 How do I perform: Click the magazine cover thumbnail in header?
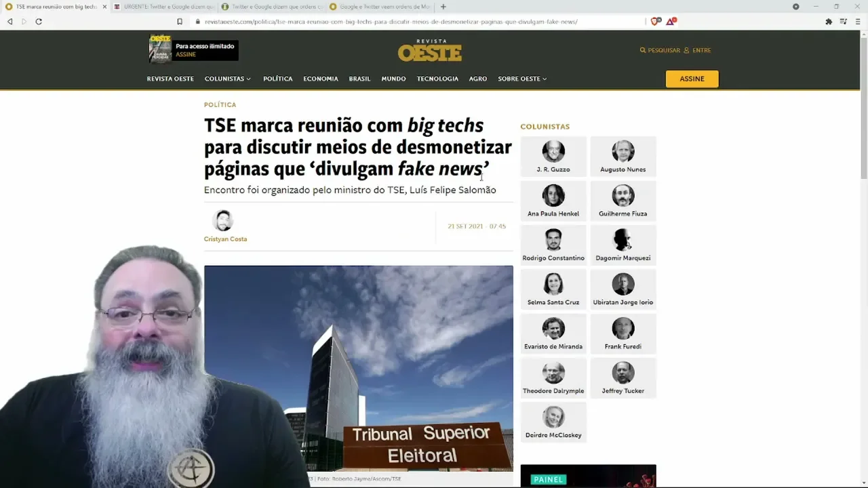coord(160,49)
